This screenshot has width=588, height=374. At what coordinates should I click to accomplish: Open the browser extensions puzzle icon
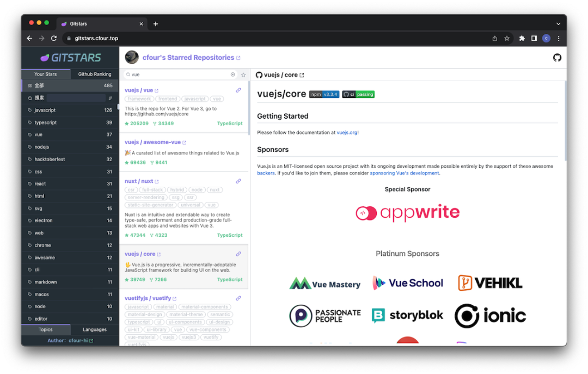(522, 38)
